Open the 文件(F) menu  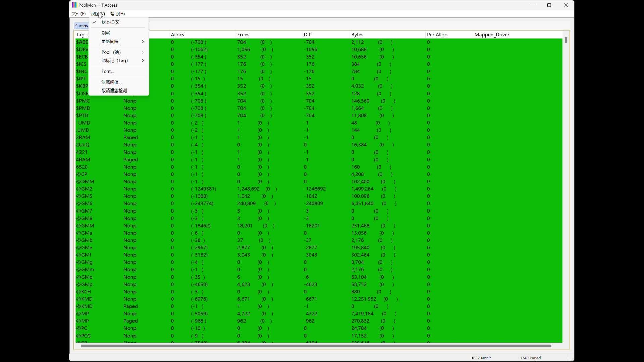79,14
